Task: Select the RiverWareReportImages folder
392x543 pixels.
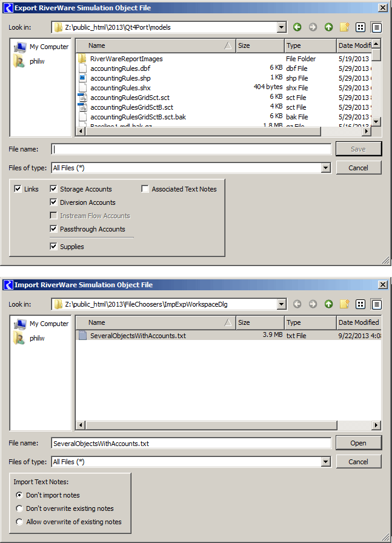Action: tap(126, 59)
